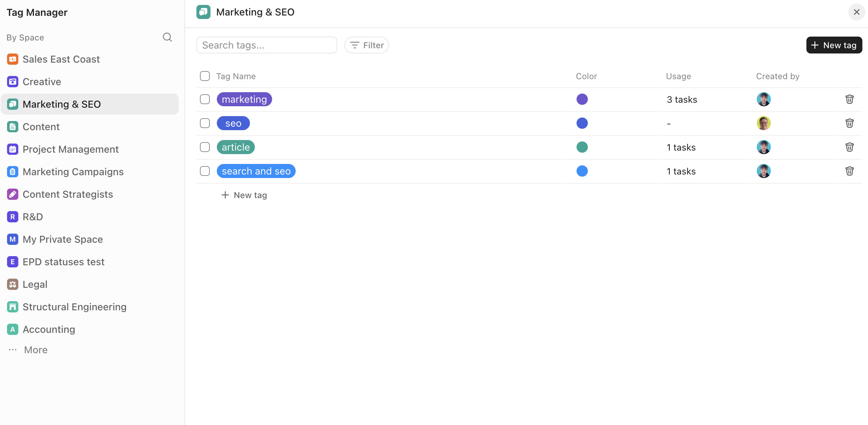Viewport: 868px width, 425px height.
Task: Check the marketing tag checkbox
Action: point(205,99)
